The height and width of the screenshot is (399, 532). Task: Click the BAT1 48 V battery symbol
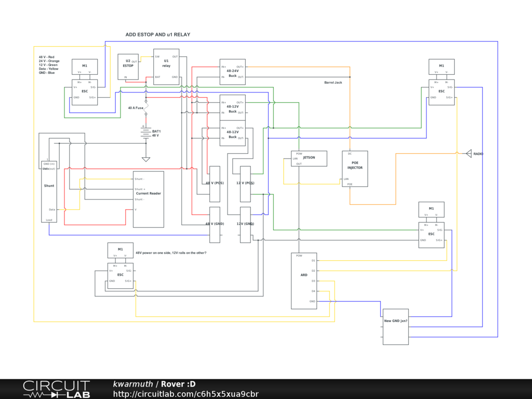click(x=145, y=132)
